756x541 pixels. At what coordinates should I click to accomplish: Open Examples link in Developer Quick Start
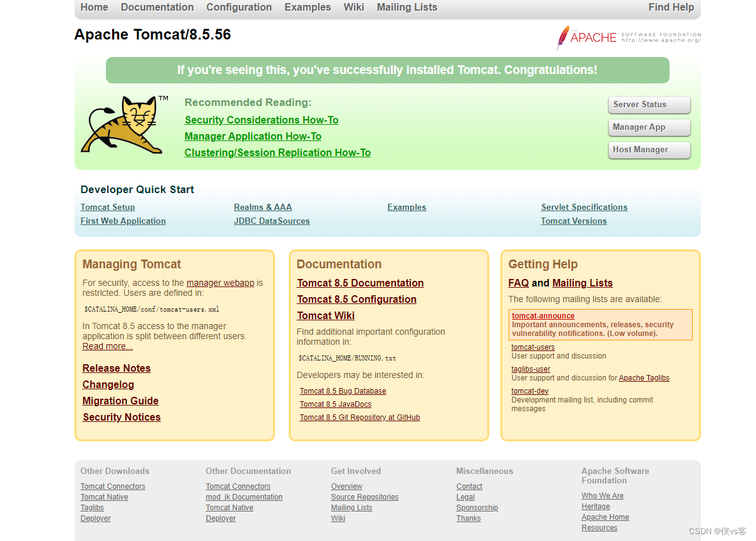407,207
